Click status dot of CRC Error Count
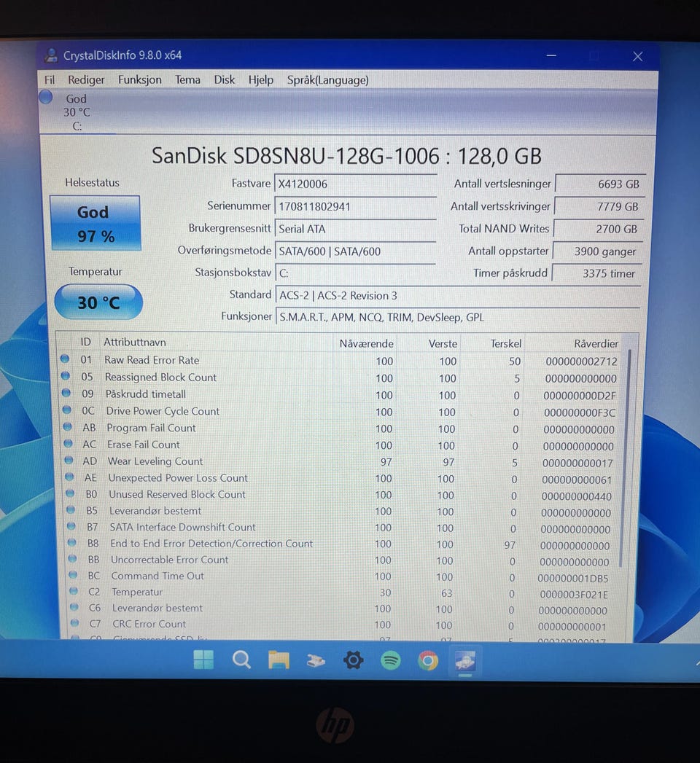 point(74,622)
